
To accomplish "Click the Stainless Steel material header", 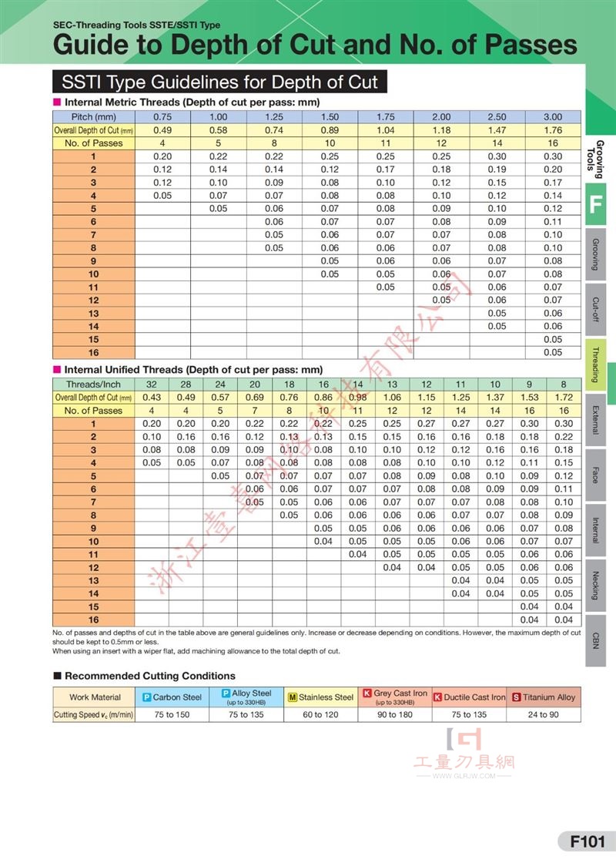I will 320,697.
